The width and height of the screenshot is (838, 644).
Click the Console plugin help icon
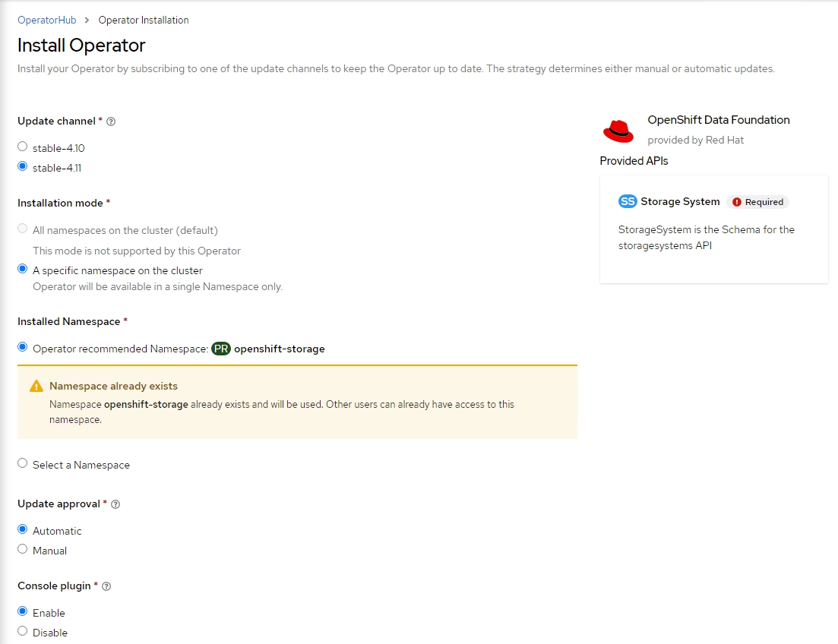click(106, 586)
